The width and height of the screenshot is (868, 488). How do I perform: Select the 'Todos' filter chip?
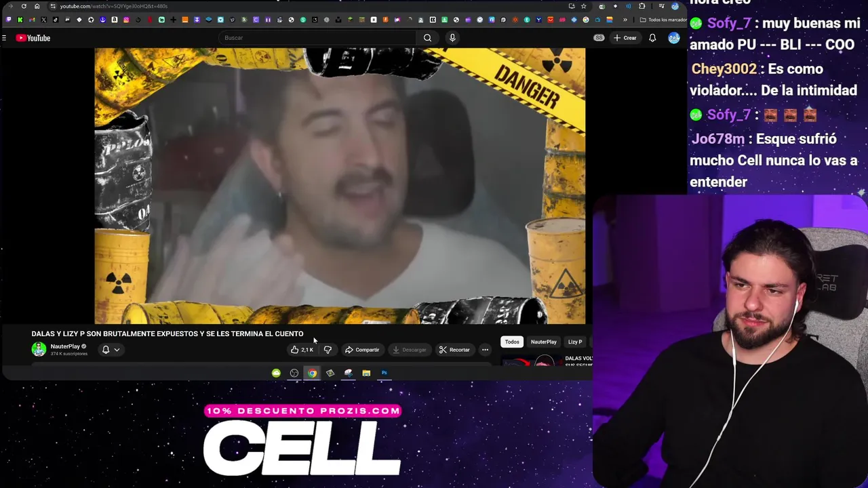512,342
